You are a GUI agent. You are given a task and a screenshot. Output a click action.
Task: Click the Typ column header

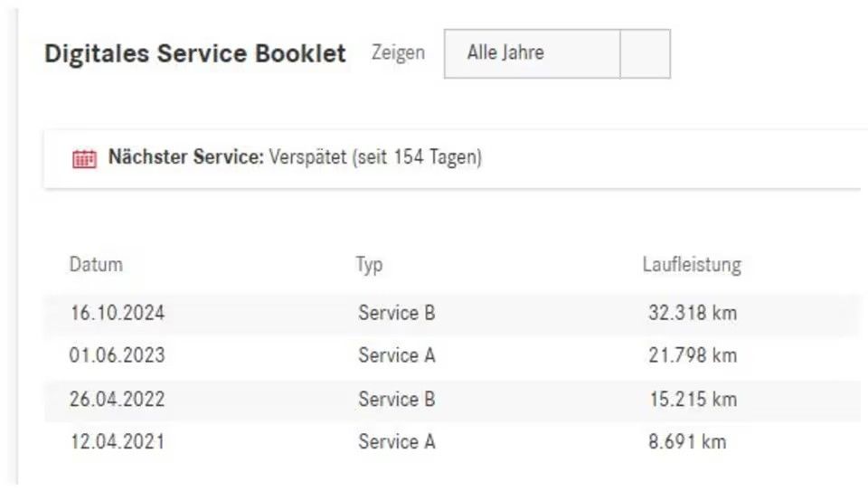[369, 265]
